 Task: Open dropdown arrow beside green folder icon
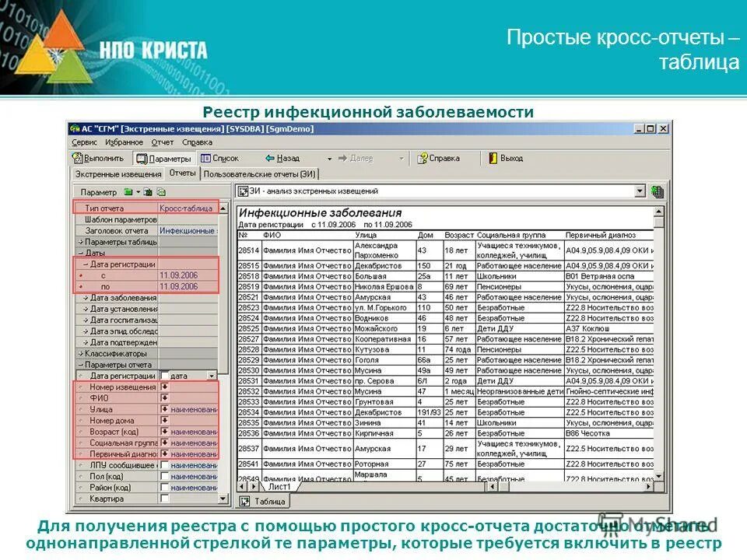(x=139, y=192)
